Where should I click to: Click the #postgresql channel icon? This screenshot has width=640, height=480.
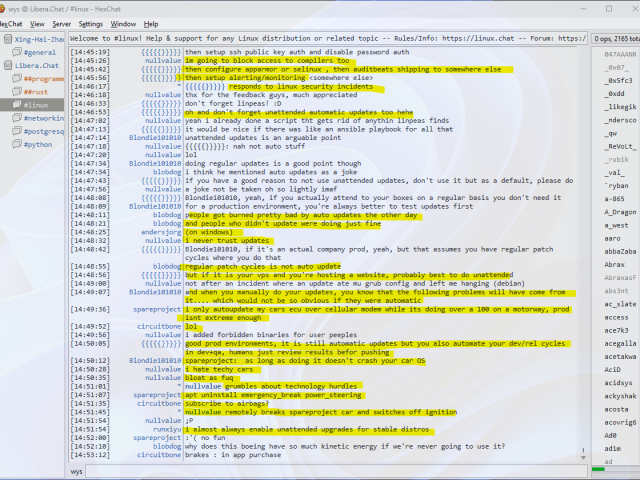[x=17, y=131]
